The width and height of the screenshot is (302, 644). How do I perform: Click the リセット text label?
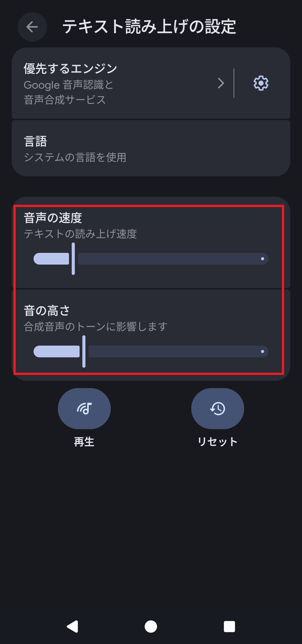coord(218,442)
